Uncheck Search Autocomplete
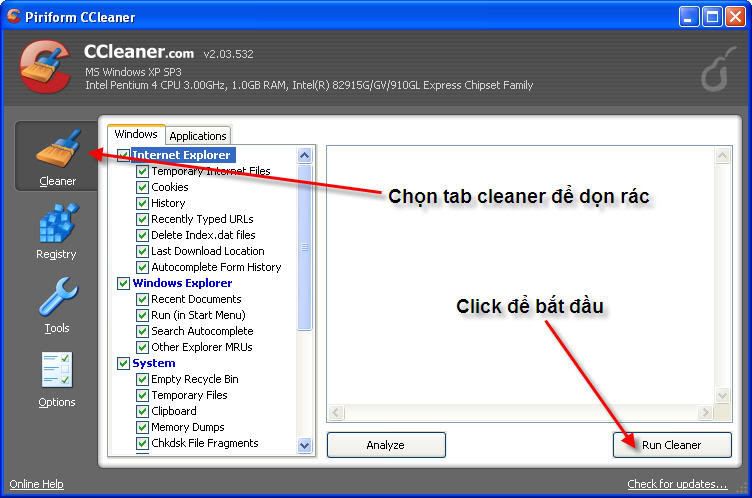This screenshot has width=752, height=498. [x=142, y=331]
